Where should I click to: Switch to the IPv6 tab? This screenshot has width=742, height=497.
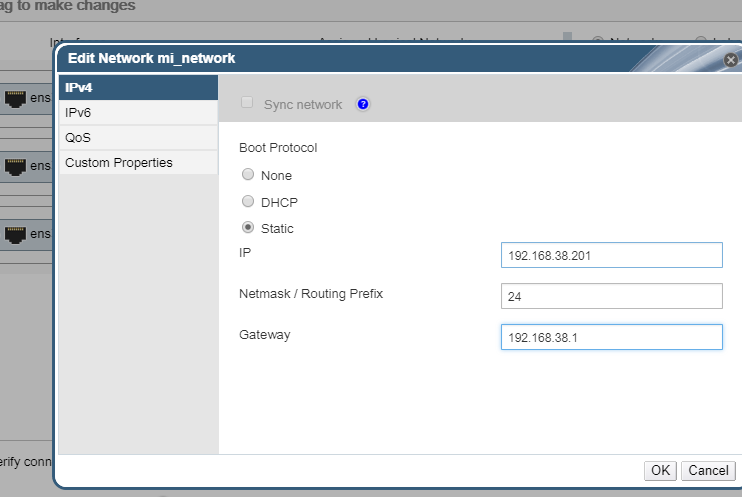(139, 113)
